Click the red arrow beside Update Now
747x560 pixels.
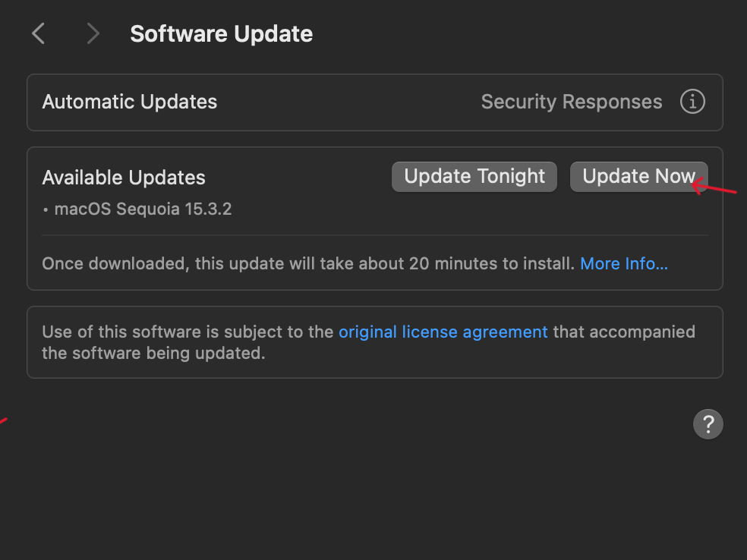[x=714, y=186]
